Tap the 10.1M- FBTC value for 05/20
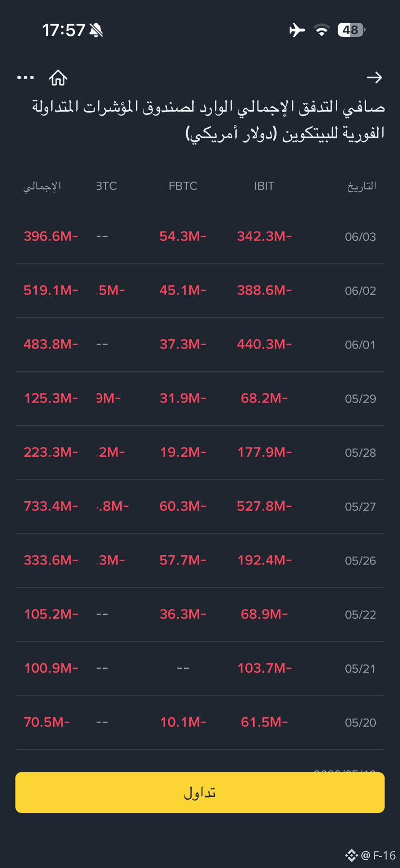Viewport: 400px width, 868px height. (x=183, y=722)
